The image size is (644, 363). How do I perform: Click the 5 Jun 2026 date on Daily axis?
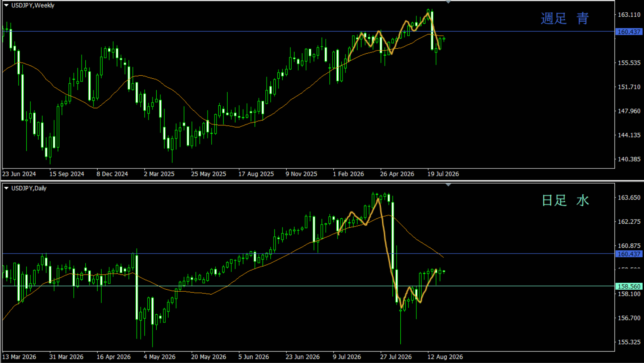tap(253, 357)
